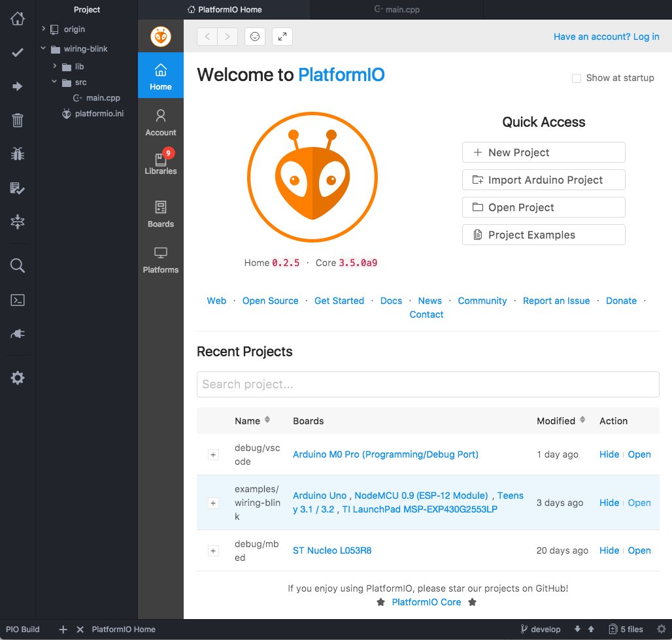Click the Run other target checklist icon
This screenshot has height=640, width=672.
pyautogui.click(x=18, y=188)
